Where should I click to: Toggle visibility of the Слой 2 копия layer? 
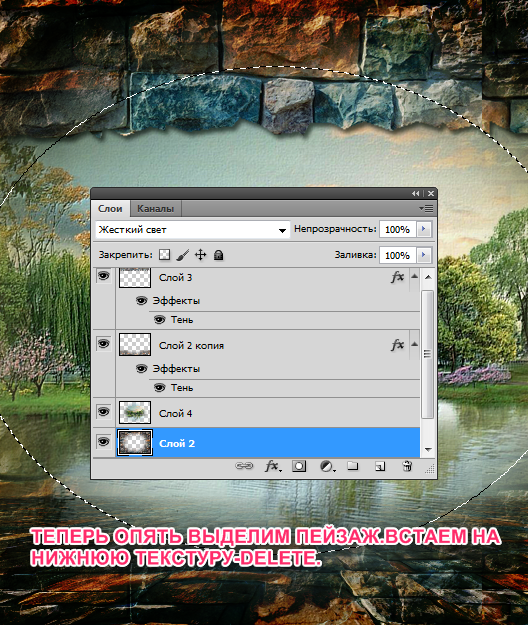tap(104, 343)
